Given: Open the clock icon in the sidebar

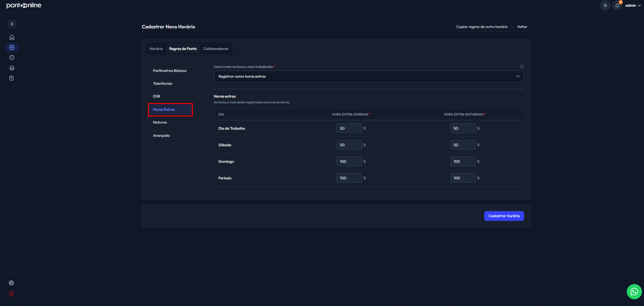Looking at the screenshot, I should 12,58.
